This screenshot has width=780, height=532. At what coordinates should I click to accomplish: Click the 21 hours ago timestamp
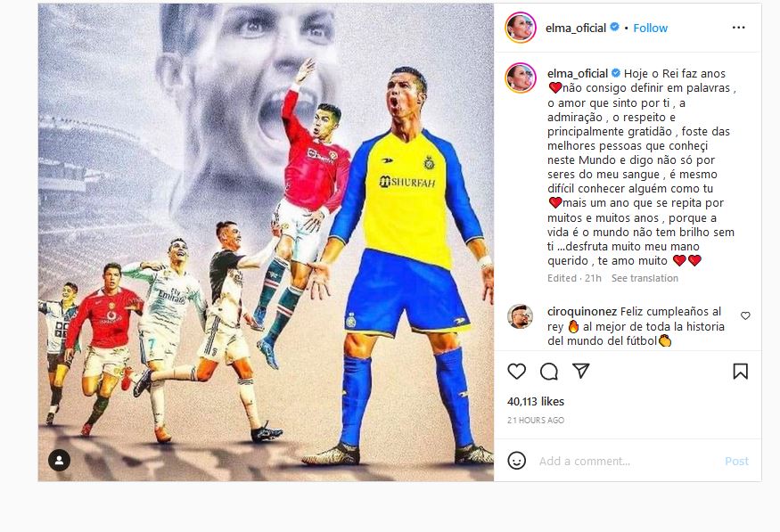click(x=536, y=420)
